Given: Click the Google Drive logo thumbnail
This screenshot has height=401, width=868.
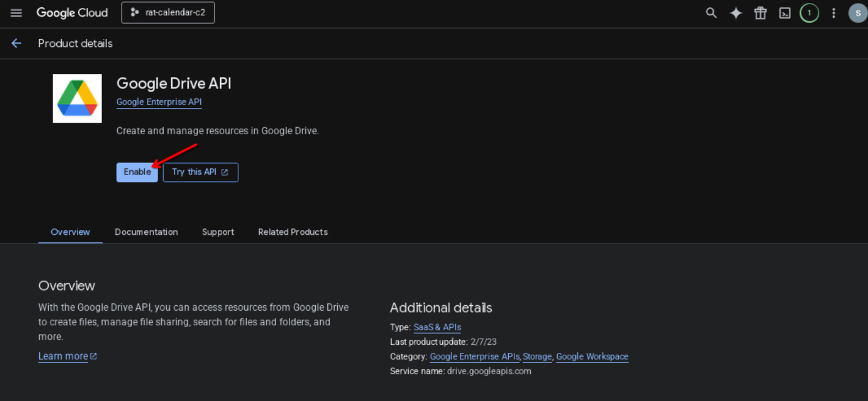Looking at the screenshot, I should 78,98.
